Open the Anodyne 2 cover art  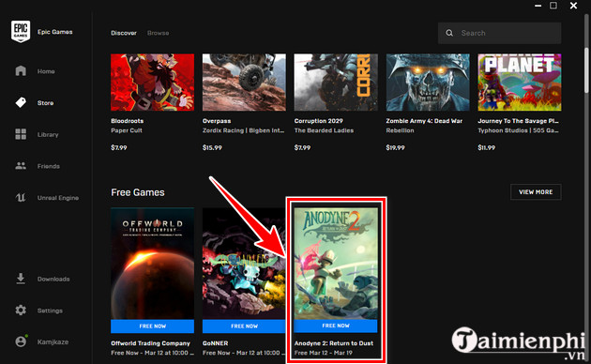(x=336, y=264)
